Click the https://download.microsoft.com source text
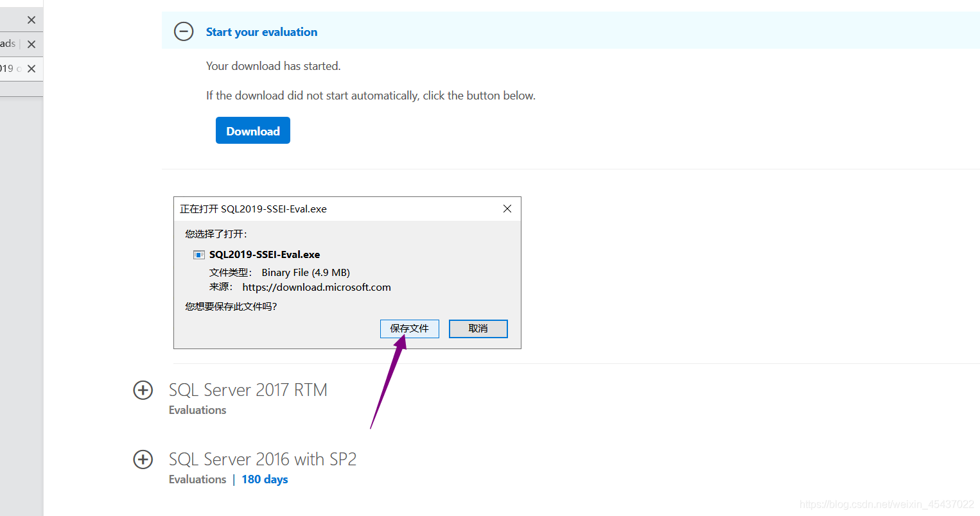980x516 pixels. (x=317, y=288)
